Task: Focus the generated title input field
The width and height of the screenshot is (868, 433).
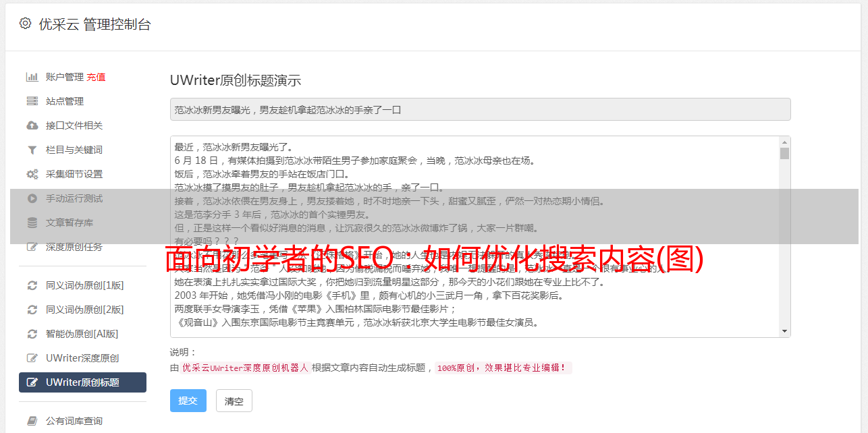Action: (480, 109)
